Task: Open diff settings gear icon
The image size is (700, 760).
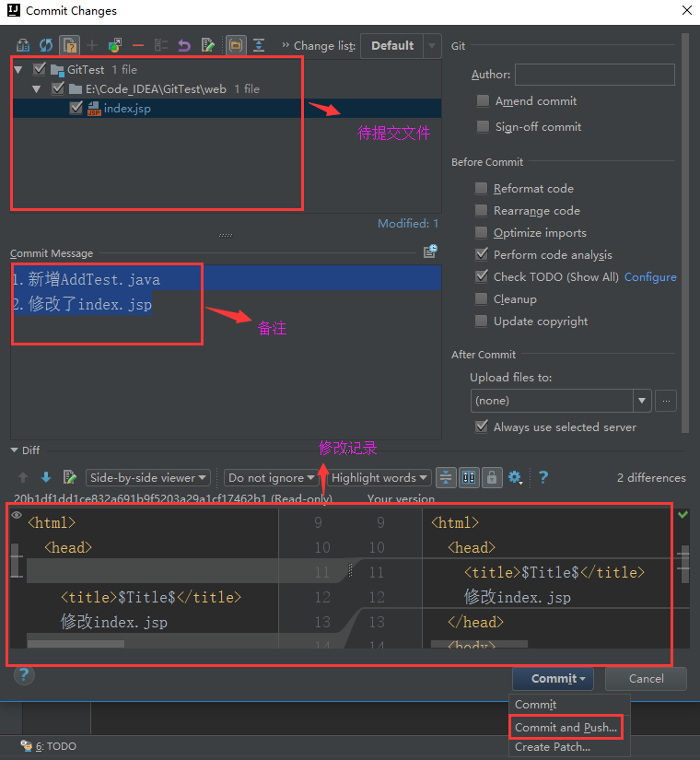Action: tap(515, 477)
